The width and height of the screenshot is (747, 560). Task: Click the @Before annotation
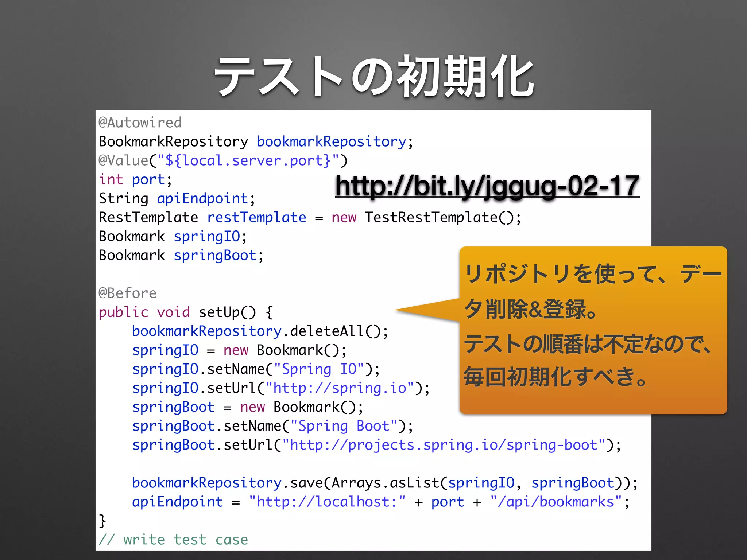(127, 293)
